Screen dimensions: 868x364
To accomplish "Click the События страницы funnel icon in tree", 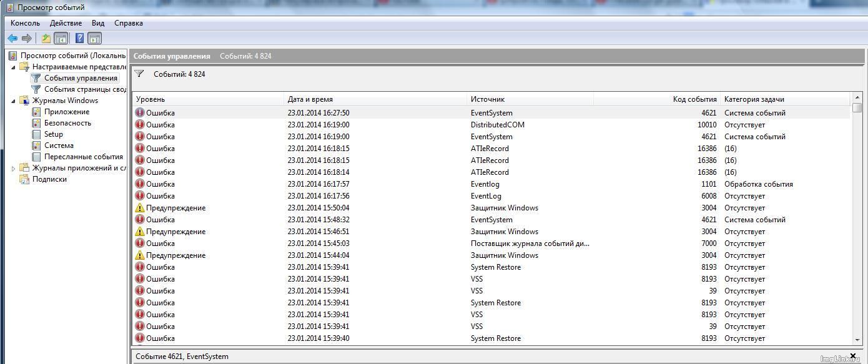I will (36, 89).
